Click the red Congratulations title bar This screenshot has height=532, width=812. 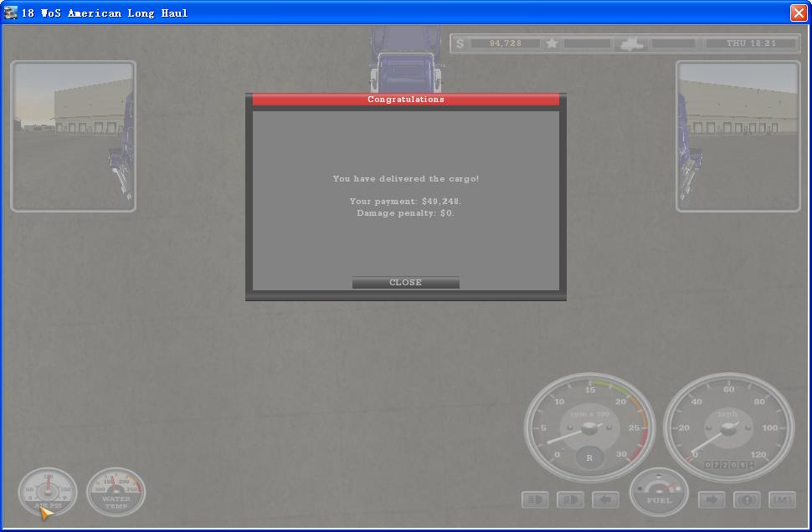pos(405,100)
